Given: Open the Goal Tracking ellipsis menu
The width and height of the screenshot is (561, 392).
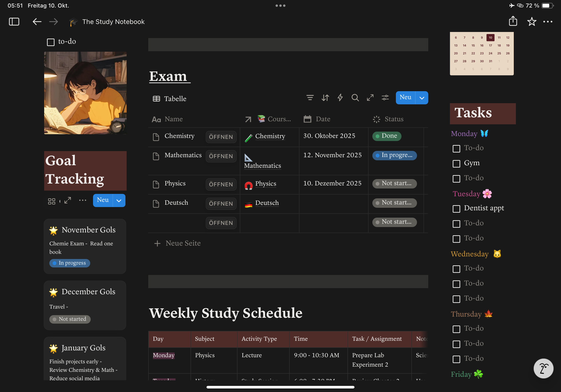Looking at the screenshot, I should [x=83, y=200].
